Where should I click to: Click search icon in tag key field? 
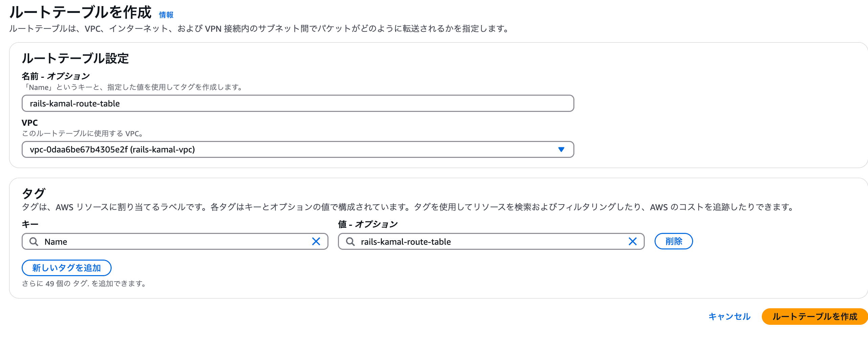(x=34, y=241)
